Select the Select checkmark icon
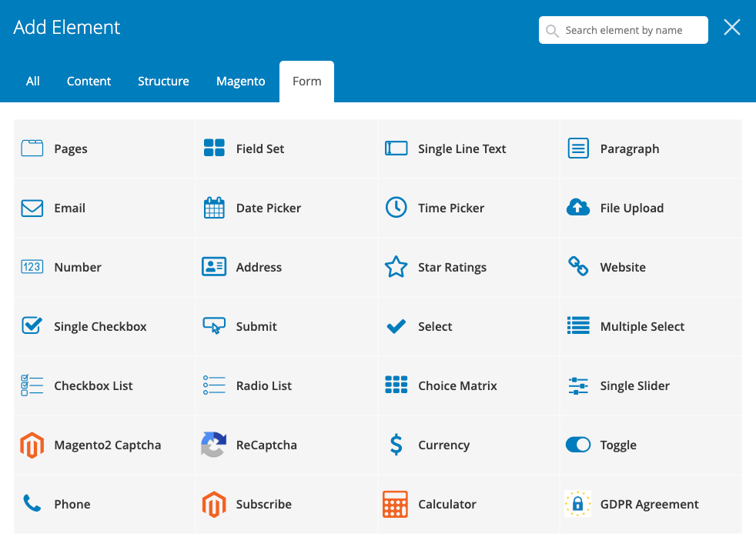 point(396,326)
